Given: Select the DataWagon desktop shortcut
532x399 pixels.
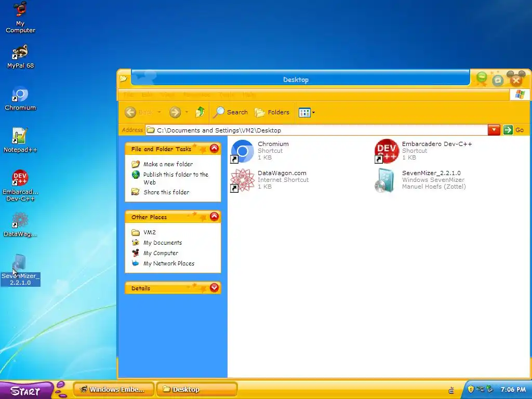Looking at the screenshot, I should (x=20, y=224).
